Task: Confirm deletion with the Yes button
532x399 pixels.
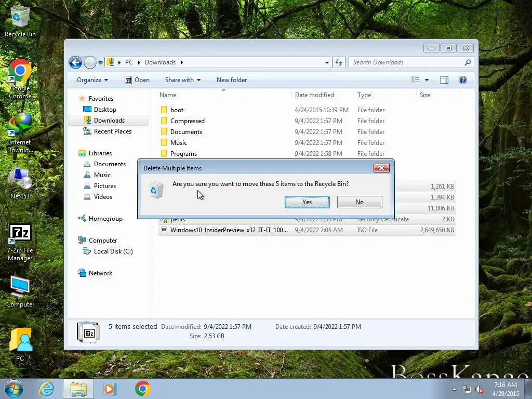Action: pyautogui.click(x=307, y=202)
